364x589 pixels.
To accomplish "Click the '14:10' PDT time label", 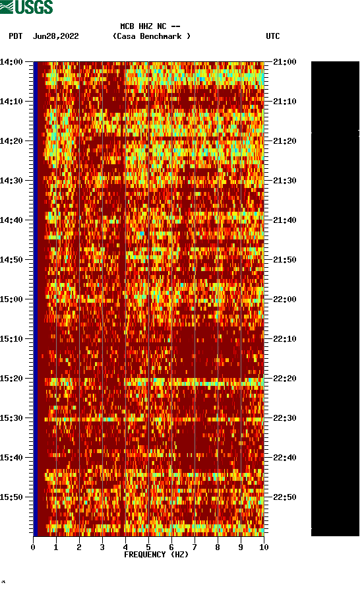I will tap(11, 102).
